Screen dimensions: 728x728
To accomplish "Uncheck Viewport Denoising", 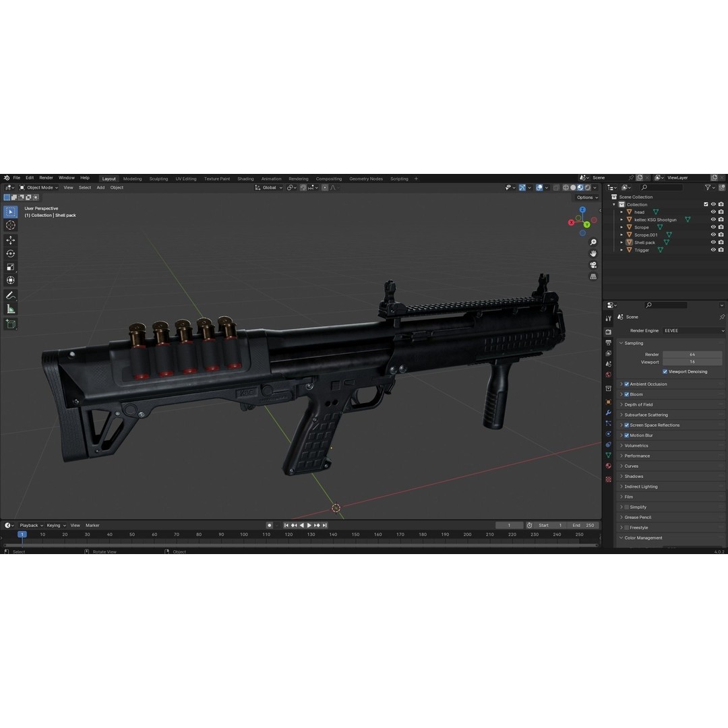I will (665, 371).
